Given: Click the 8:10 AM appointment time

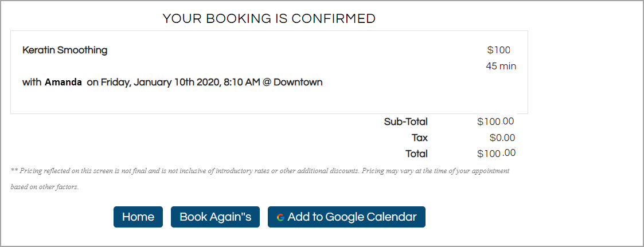Looking at the screenshot, I should point(241,83).
